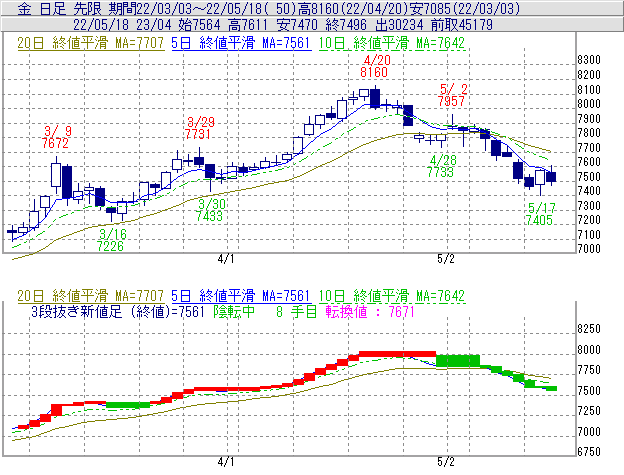Viewport: 624px width, 475px height.
Task: Click the 8 手目 count text
Action: pyautogui.click(x=296, y=311)
